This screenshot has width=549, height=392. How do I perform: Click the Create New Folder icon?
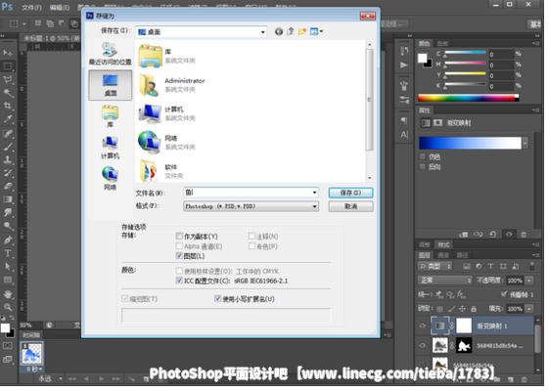click(302, 32)
